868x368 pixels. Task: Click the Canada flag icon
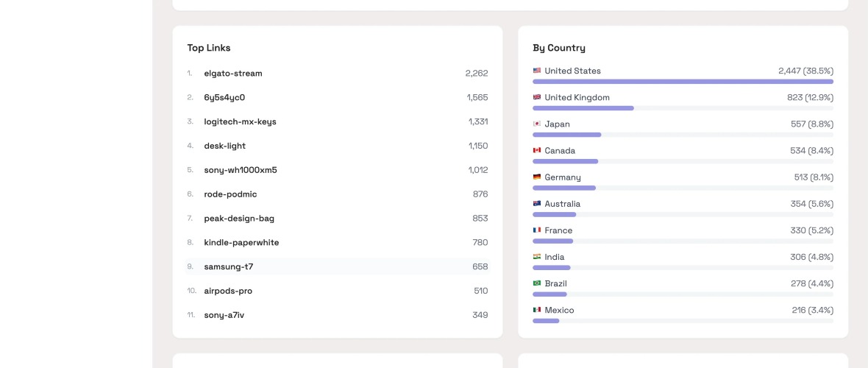537,150
